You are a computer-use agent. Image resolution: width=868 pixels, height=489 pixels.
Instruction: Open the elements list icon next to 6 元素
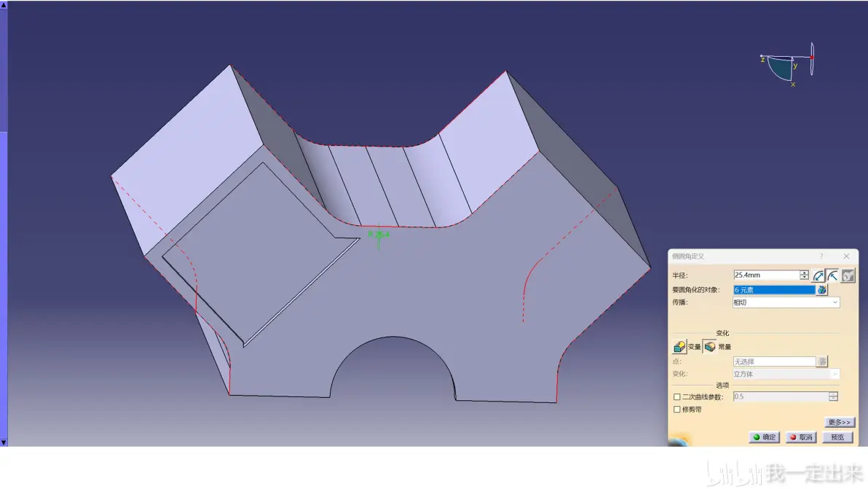coord(822,289)
